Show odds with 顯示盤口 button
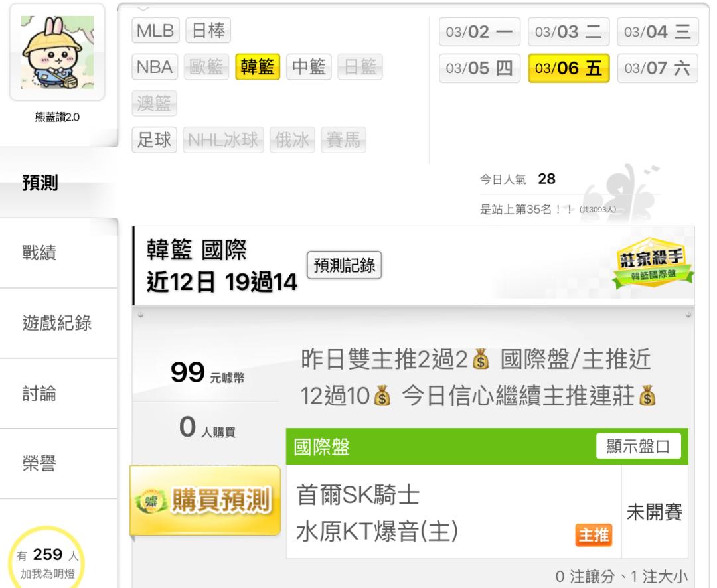The width and height of the screenshot is (717, 588). [639, 446]
